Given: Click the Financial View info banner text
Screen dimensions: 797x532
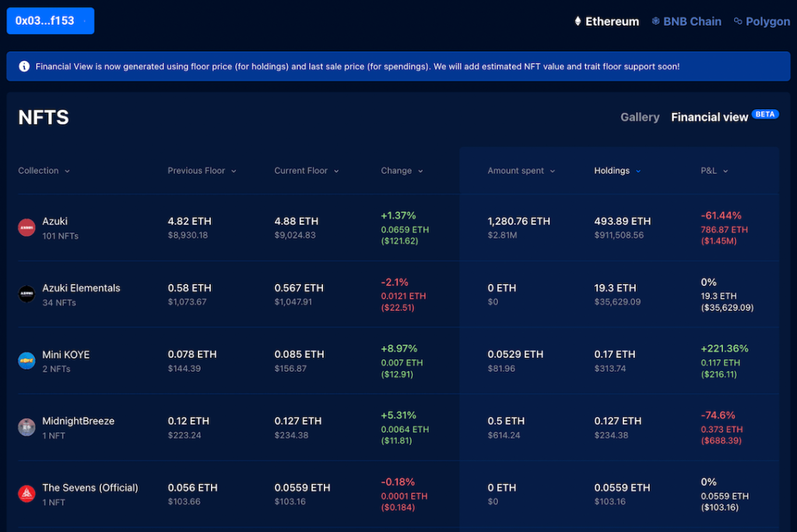Looking at the screenshot, I should (357, 67).
